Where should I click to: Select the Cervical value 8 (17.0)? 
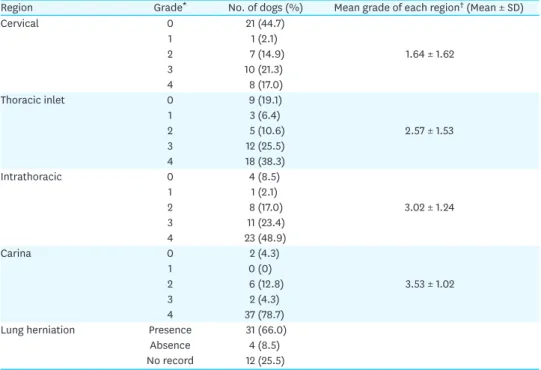[x=266, y=85]
